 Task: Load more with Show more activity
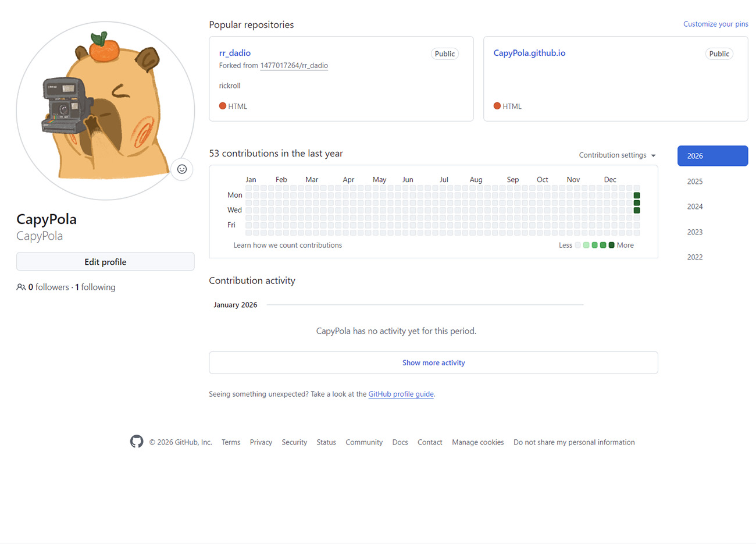click(433, 362)
